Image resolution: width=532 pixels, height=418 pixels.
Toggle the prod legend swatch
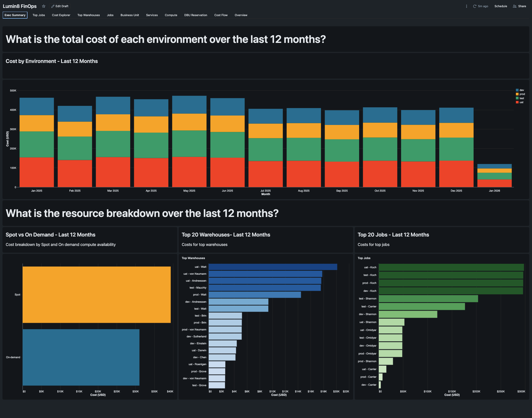pyautogui.click(x=517, y=94)
